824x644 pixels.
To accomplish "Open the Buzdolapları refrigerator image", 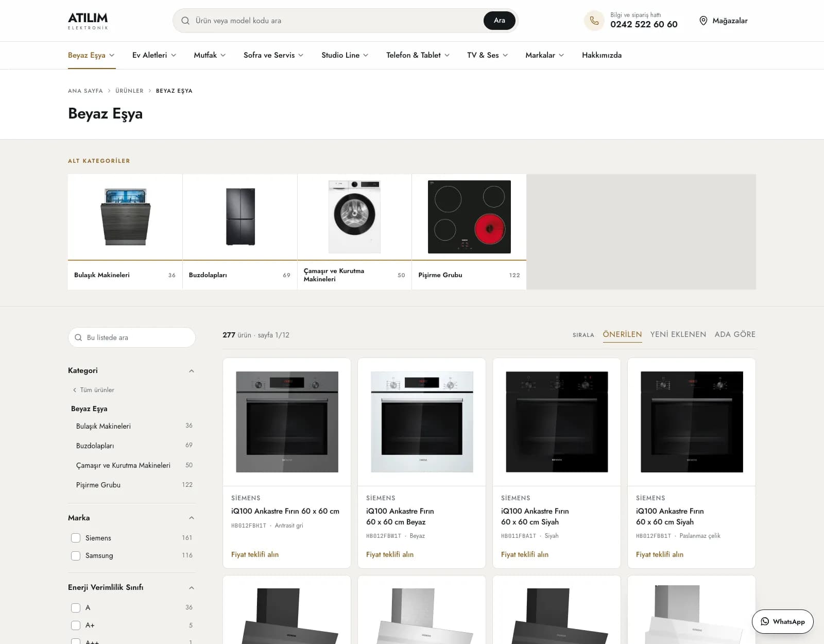I will pyautogui.click(x=241, y=216).
